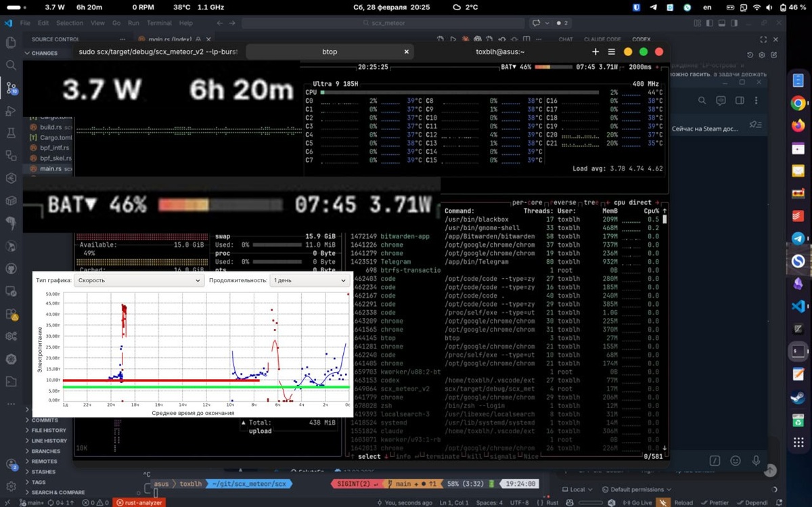Screen dimensions: 812x507
Task: Open VS Code File menu
Action: click(x=25, y=23)
